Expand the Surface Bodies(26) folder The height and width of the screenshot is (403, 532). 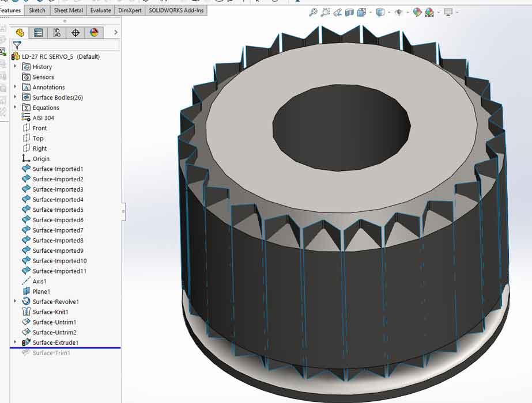[15, 97]
